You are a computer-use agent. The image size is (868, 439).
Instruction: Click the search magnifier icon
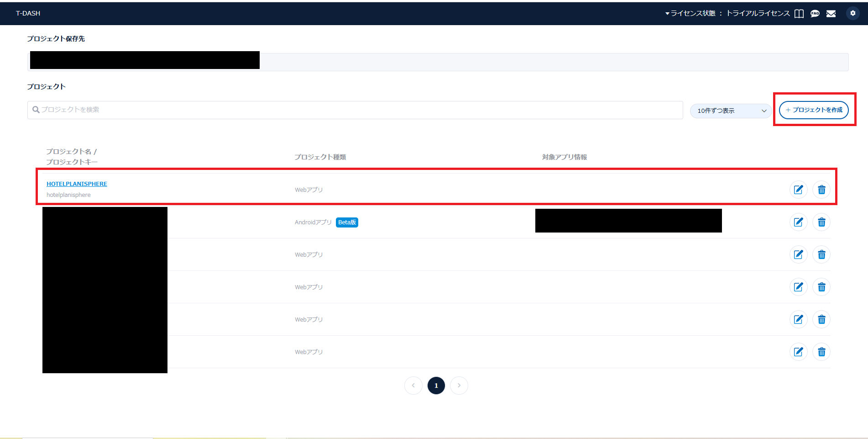click(x=36, y=110)
